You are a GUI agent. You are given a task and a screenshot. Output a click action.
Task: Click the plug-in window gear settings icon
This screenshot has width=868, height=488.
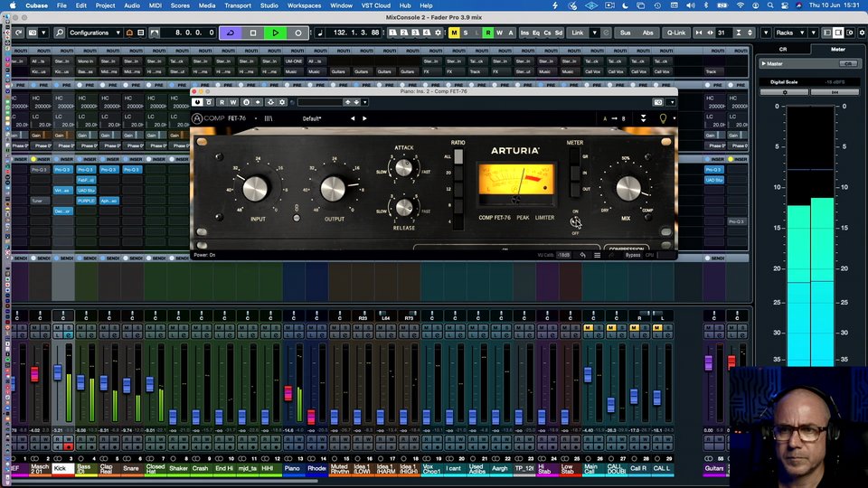(282, 102)
